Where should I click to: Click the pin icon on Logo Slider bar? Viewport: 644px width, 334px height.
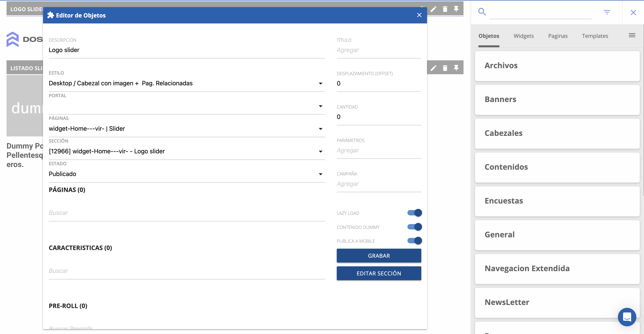(x=456, y=9)
